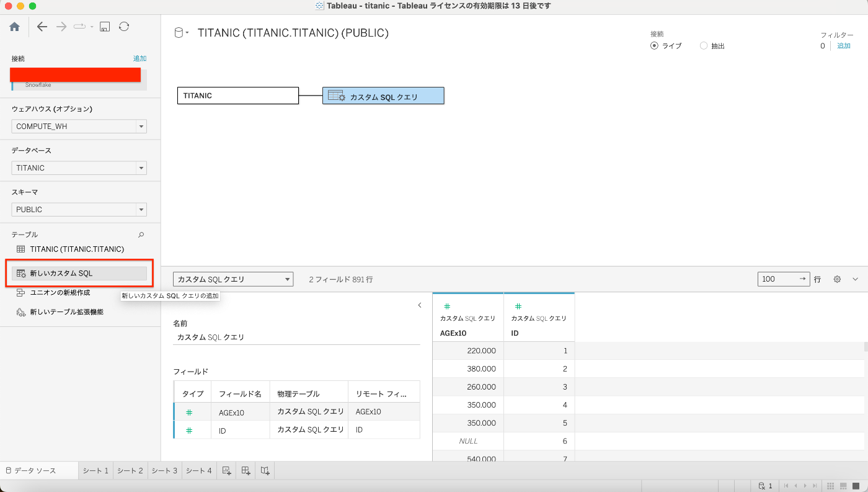
Task: Open the ウェアハウス COMPUTE_WH dropdown
Action: coord(79,127)
